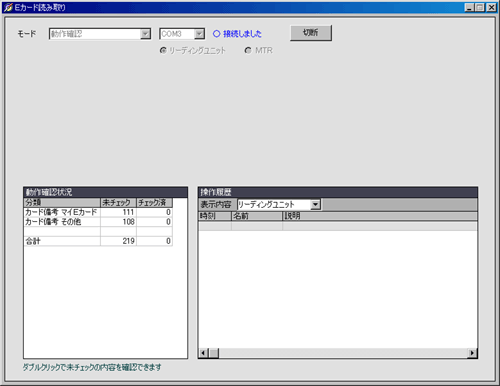This screenshot has height=386, width=500.
Task: Click the 接続しました status indicator
Action: [x=237, y=34]
